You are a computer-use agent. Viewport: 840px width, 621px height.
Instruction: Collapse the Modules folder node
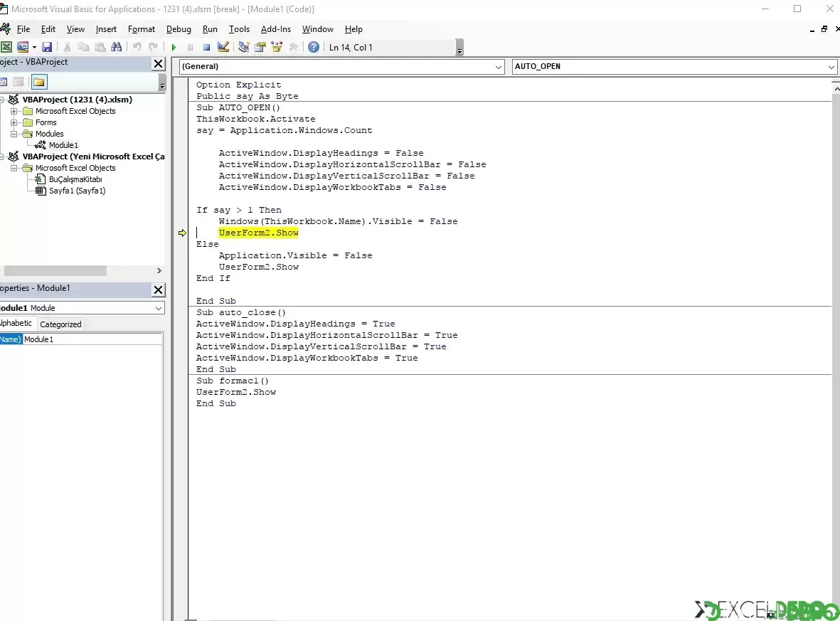[14, 134]
